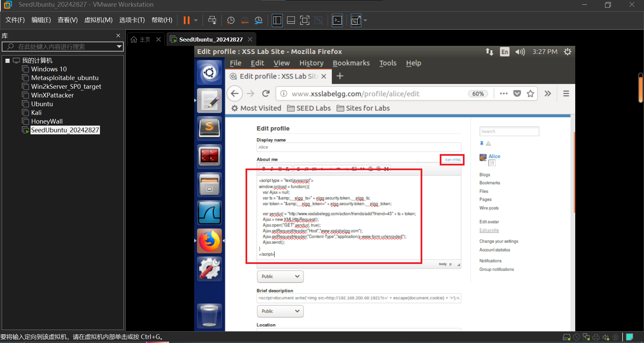The image size is (644, 343).
Task: Launch Wireshark from the Ubuntu launcher
Action: pyautogui.click(x=209, y=212)
